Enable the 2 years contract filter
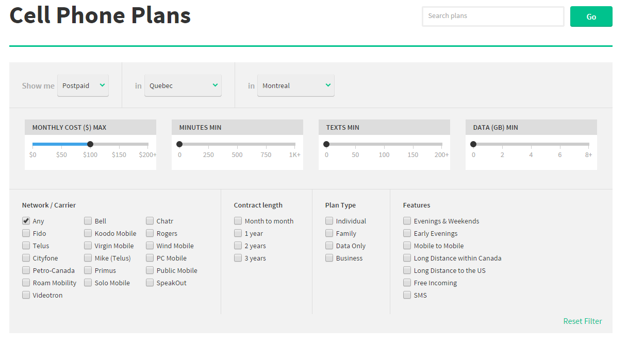 pyautogui.click(x=238, y=246)
